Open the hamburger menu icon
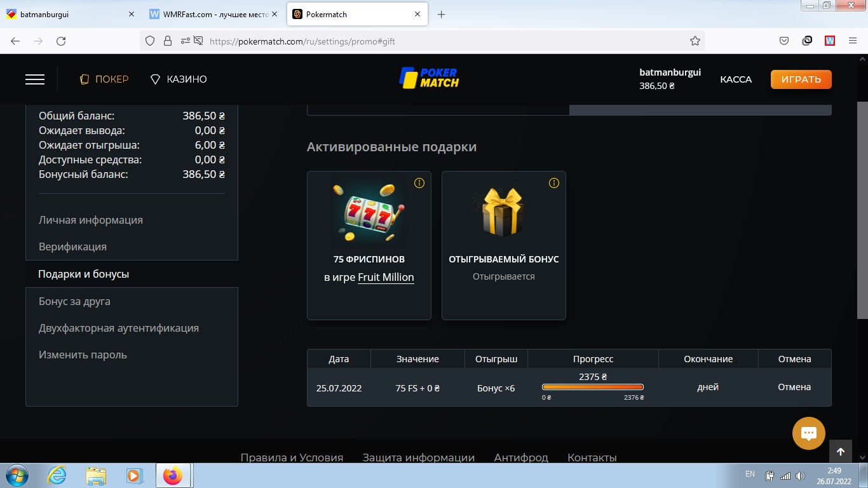This screenshot has height=488, width=868. 35,79
